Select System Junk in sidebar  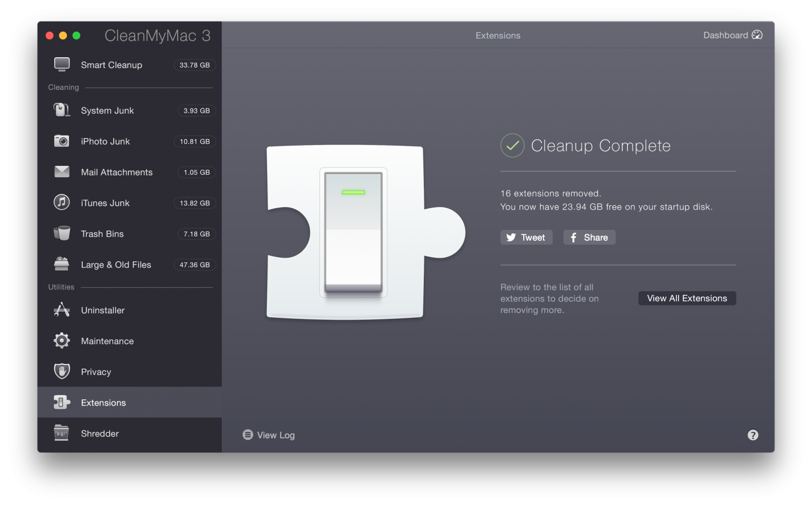point(129,111)
